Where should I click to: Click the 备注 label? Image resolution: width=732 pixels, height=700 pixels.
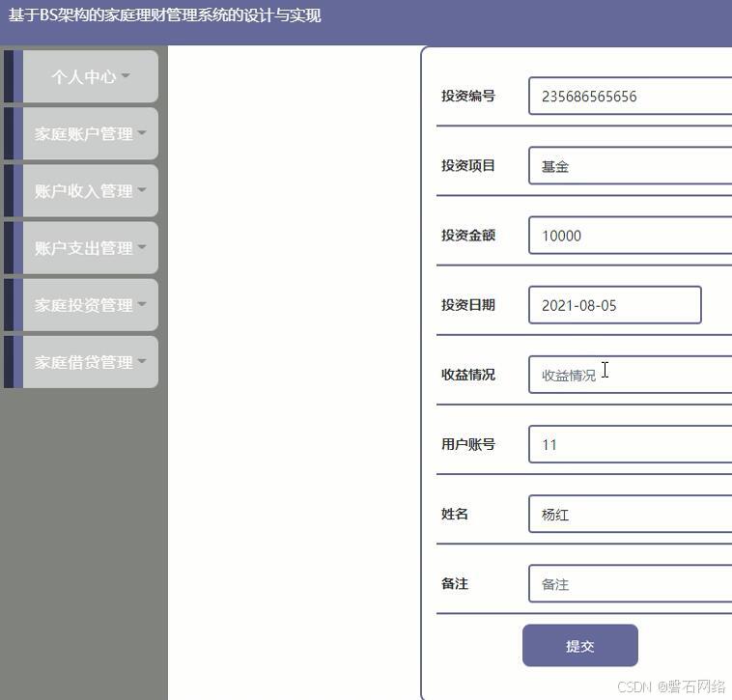click(455, 583)
